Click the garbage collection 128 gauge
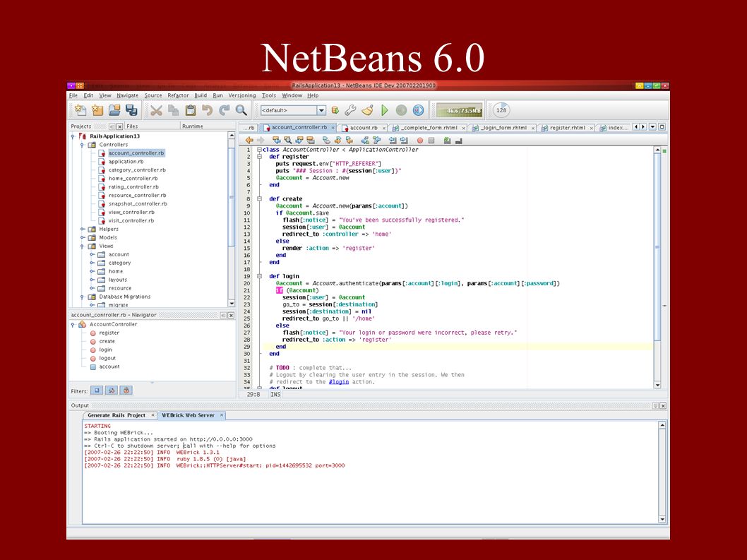747x560 pixels. pos(501,110)
